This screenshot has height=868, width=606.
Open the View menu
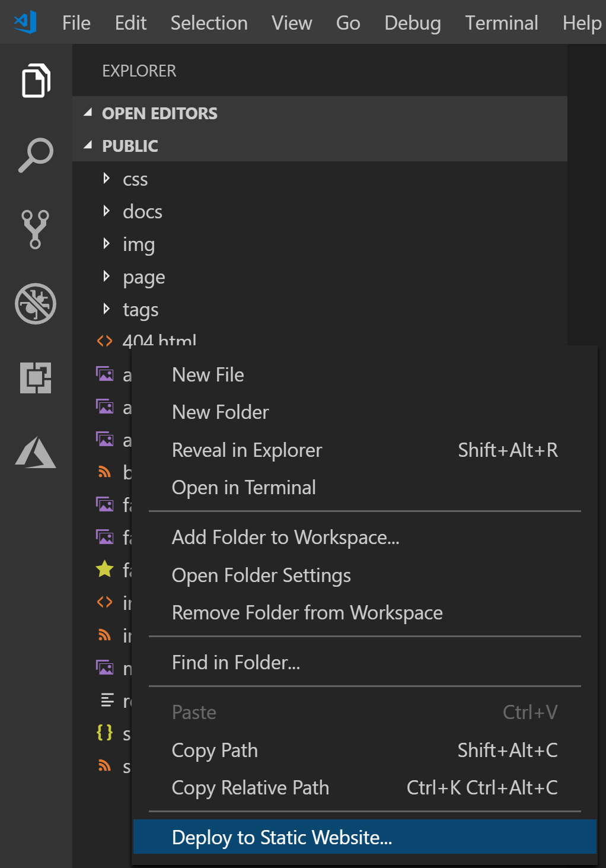click(x=292, y=23)
